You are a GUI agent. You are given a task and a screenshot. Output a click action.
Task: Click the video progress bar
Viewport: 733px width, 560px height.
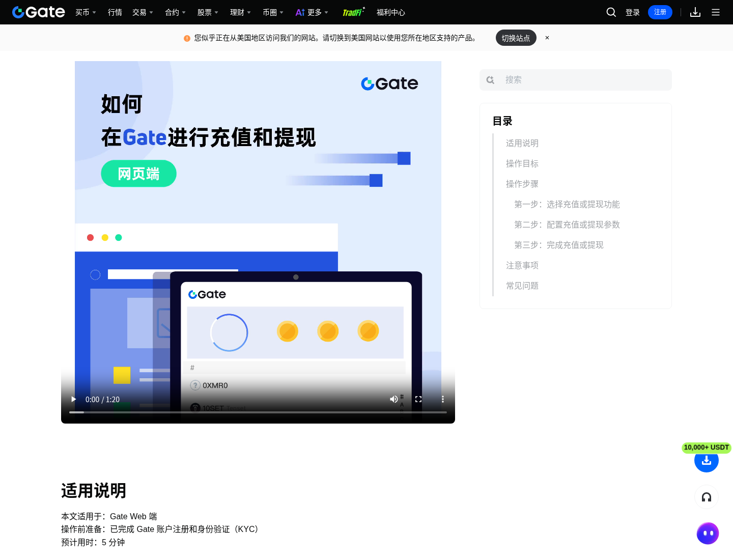coord(258,412)
